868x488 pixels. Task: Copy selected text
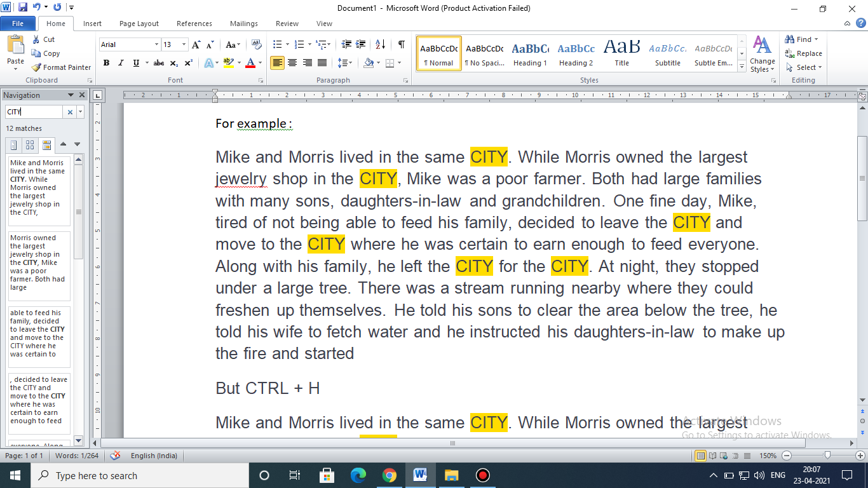[x=46, y=53]
